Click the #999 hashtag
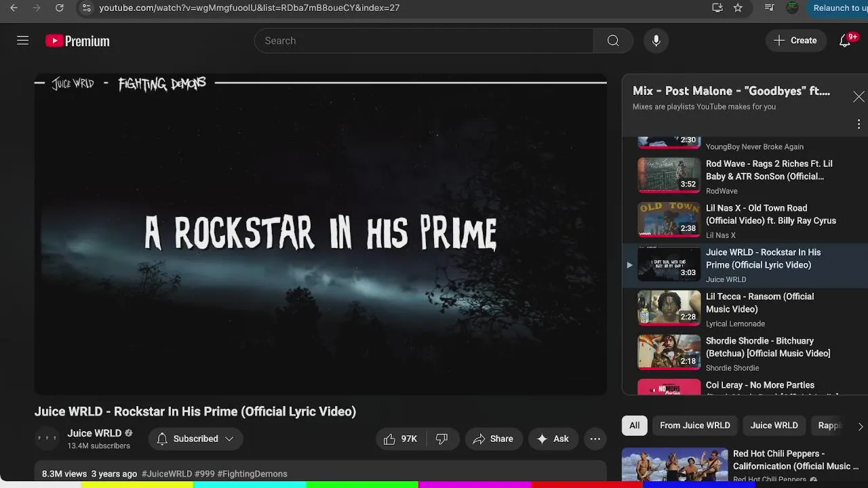Screen dimensions: 868x488 (205, 474)
